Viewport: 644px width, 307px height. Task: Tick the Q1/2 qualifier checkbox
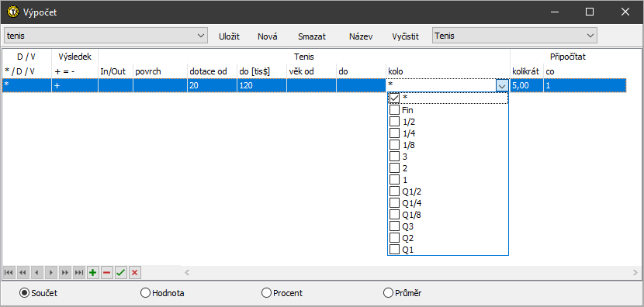pos(394,191)
